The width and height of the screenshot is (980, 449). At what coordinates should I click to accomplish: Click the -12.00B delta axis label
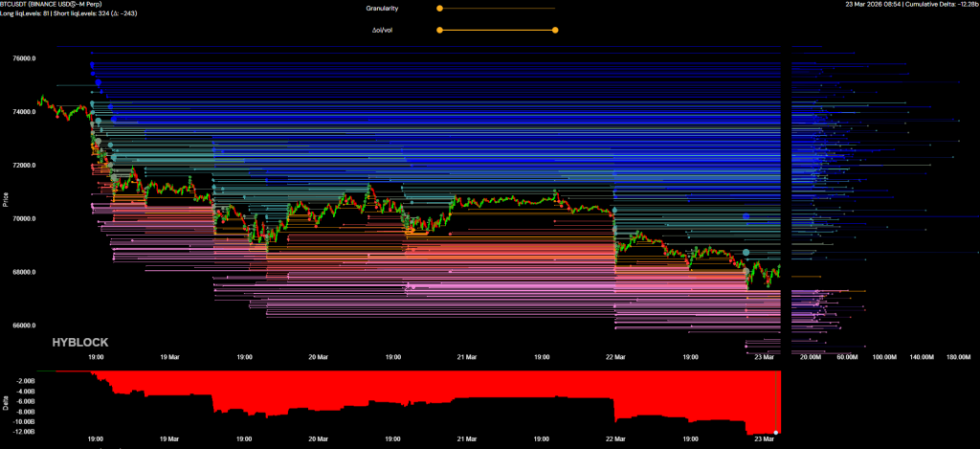point(21,432)
